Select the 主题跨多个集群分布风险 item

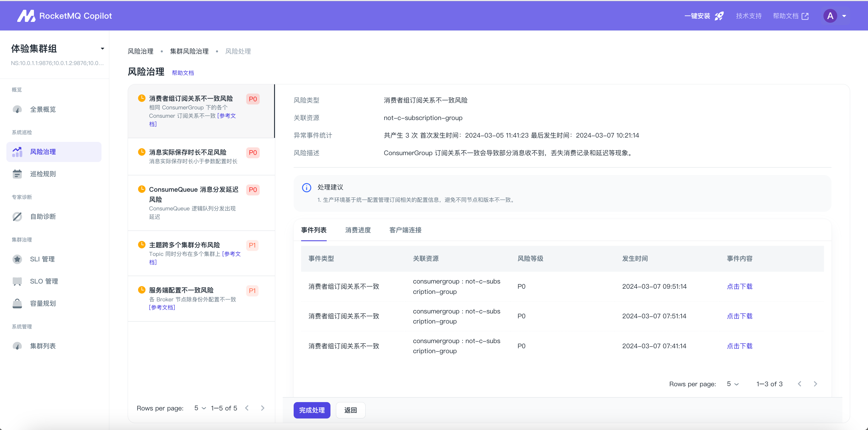click(202, 253)
